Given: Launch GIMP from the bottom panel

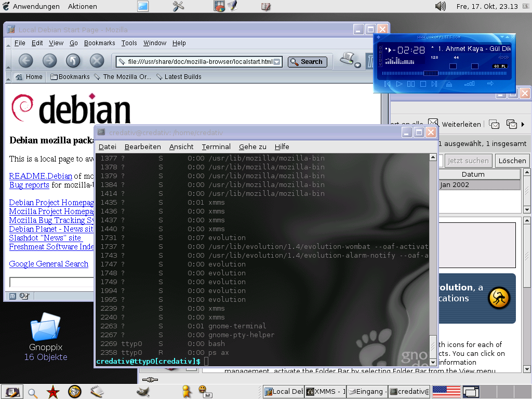Looking at the screenshot, I should (143, 392).
